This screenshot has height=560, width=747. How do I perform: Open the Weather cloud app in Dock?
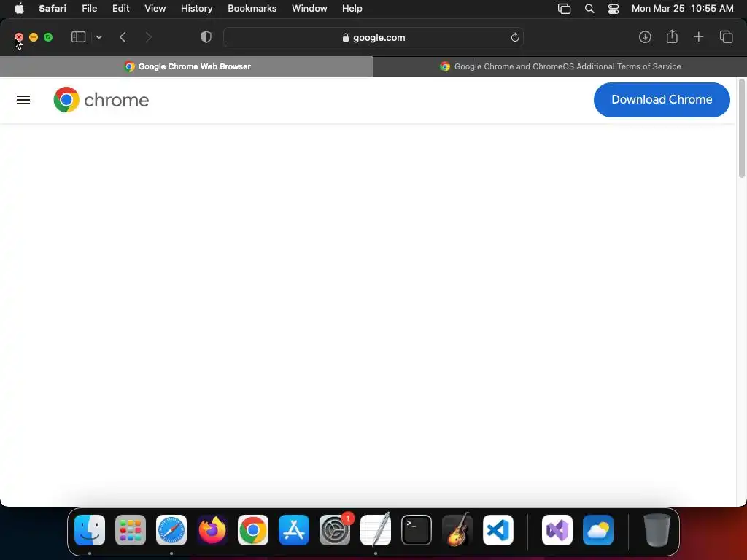click(598, 530)
